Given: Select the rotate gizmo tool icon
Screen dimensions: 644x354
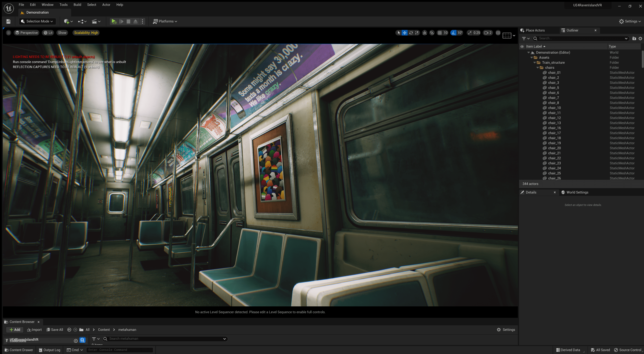Looking at the screenshot, I should (411, 33).
